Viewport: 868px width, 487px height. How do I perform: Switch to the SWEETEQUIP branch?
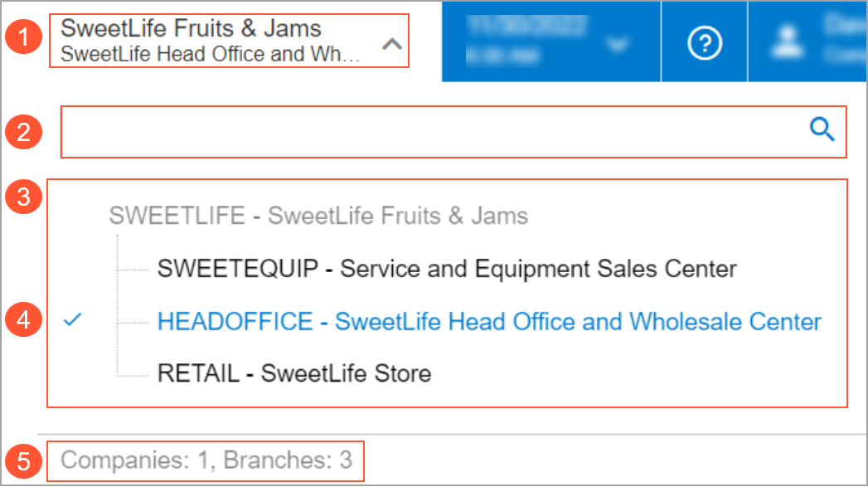pos(446,269)
